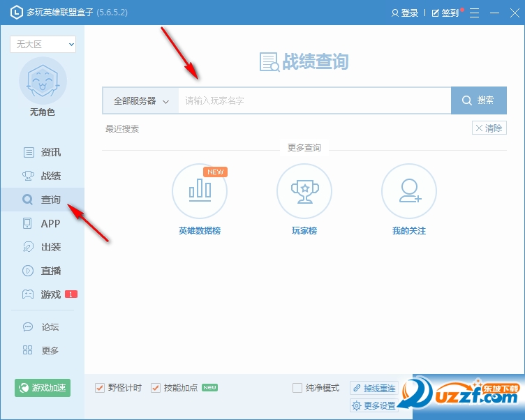
Task: Enable the 纯净模式 checkbox
Action: pyautogui.click(x=297, y=388)
